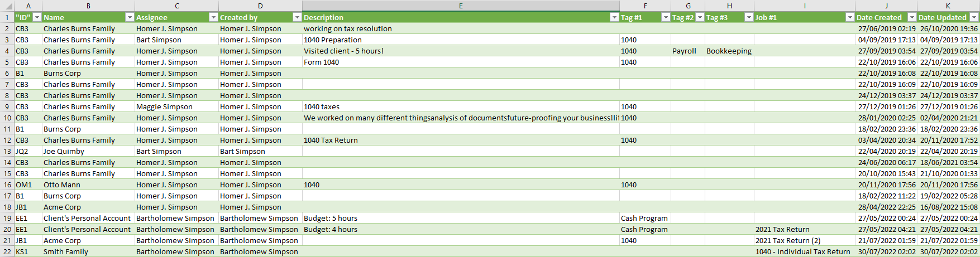Select column B header letter

click(88, 6)
